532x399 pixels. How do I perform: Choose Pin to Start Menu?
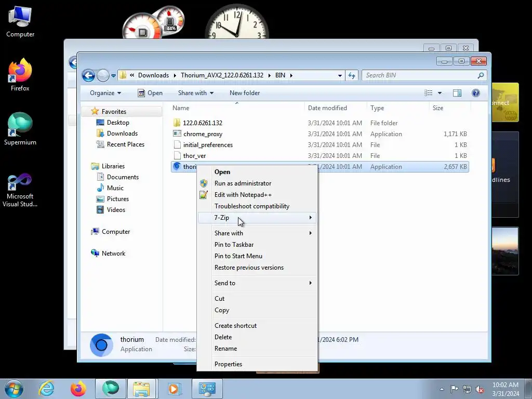[257, 256]
